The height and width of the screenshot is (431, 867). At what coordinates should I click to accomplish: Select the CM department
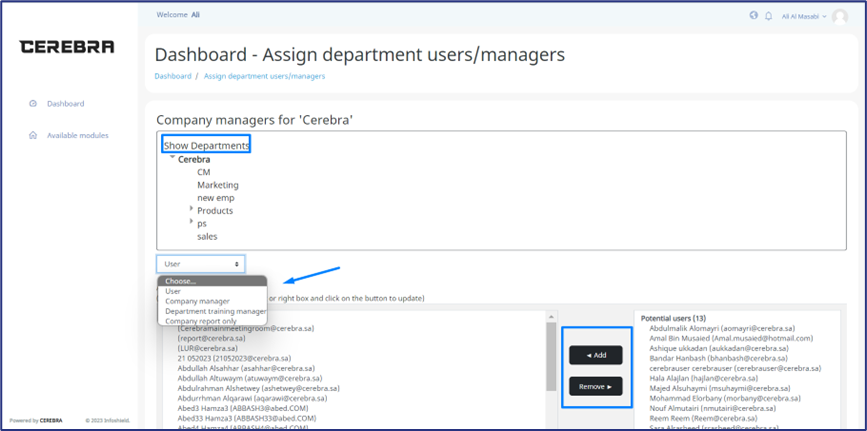click(x=203, y=172)
